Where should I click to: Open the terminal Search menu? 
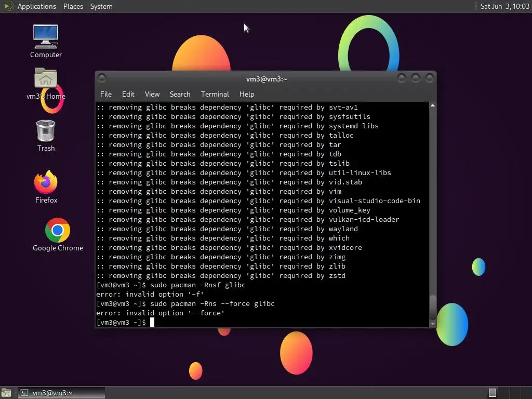pos(180,94)
